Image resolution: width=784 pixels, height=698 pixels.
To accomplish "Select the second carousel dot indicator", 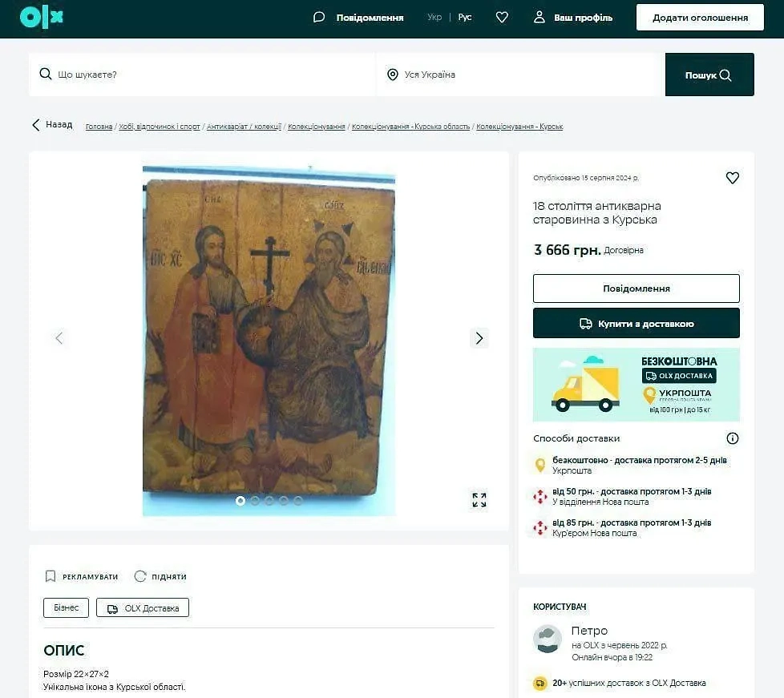I will [255, 501].
